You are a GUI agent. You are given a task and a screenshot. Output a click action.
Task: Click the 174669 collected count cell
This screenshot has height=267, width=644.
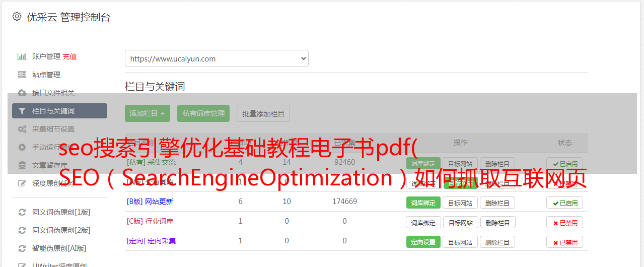(x=344, y=202)
